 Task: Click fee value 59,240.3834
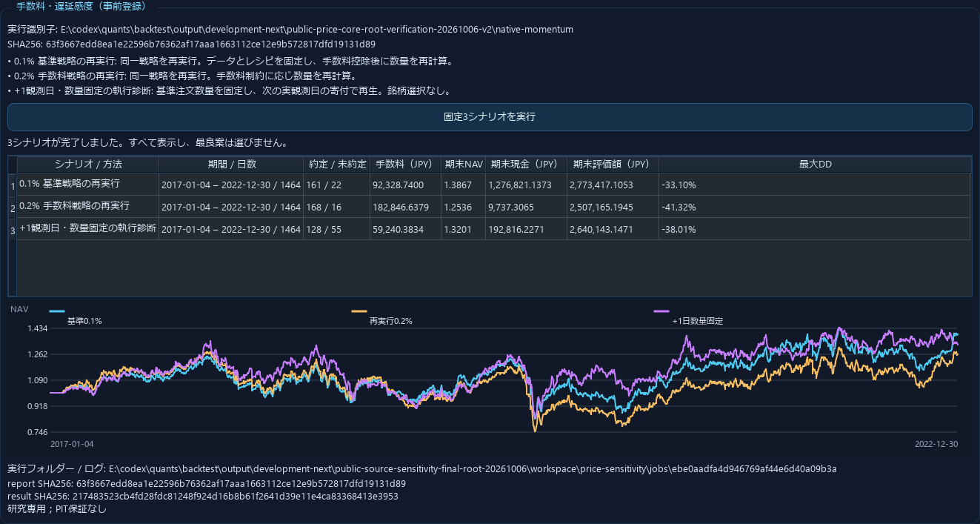tap(405, 229)
